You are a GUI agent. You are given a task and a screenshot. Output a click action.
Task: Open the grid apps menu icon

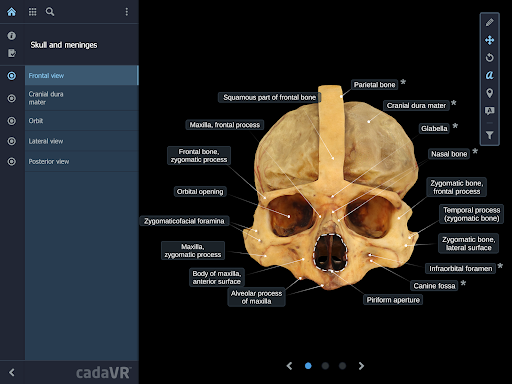[32, 12]
